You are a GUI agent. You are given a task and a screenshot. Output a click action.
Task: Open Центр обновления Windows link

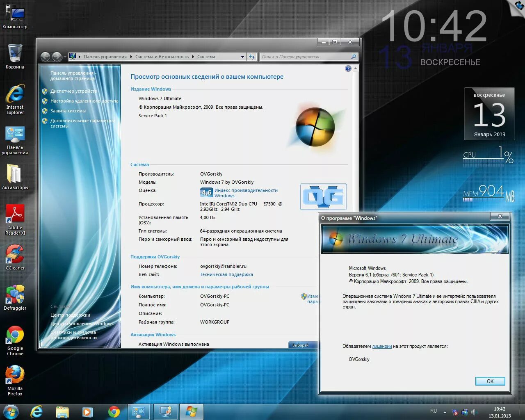click(82, 324)
